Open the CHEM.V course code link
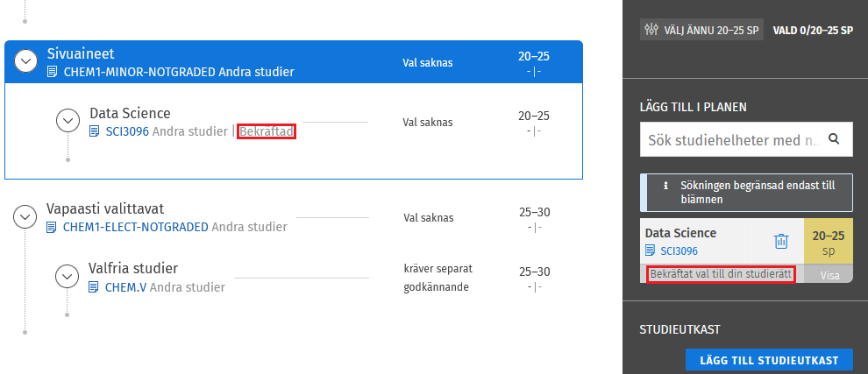The width and height of the screenshot is (868, 374). pos(126,286)
